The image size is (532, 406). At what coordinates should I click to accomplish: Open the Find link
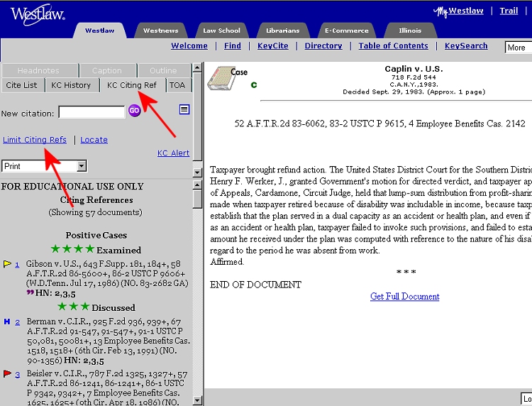233,46
